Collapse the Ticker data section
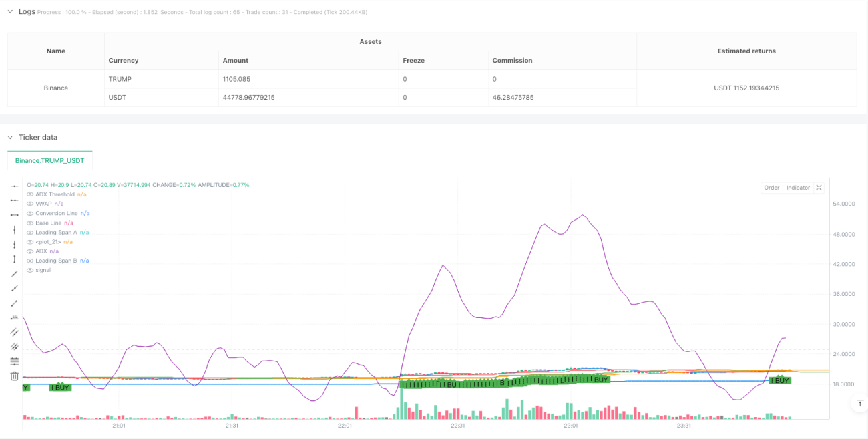The width and height of the screenshot is (868, 439). 10,137
